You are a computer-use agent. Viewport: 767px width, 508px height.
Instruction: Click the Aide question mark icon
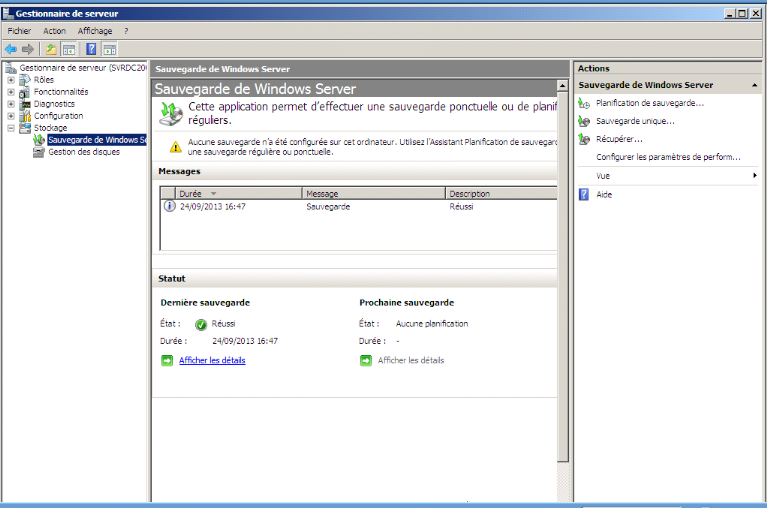pos(584,195)
